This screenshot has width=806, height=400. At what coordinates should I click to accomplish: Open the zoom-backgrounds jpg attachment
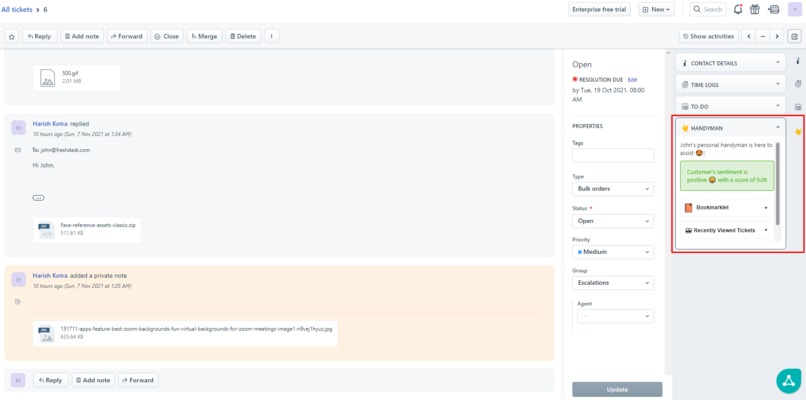point(185,333)
